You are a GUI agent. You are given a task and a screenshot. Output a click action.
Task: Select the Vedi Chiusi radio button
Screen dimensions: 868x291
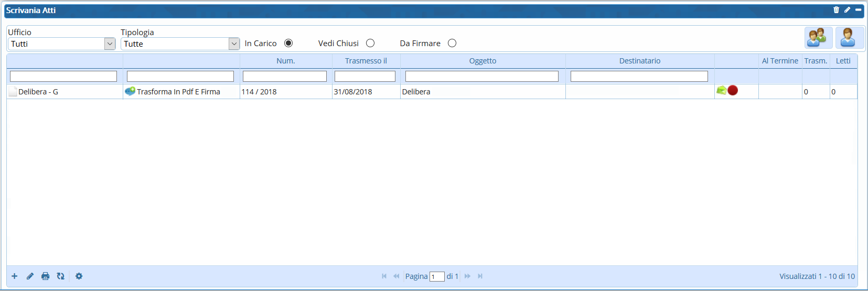370,44
